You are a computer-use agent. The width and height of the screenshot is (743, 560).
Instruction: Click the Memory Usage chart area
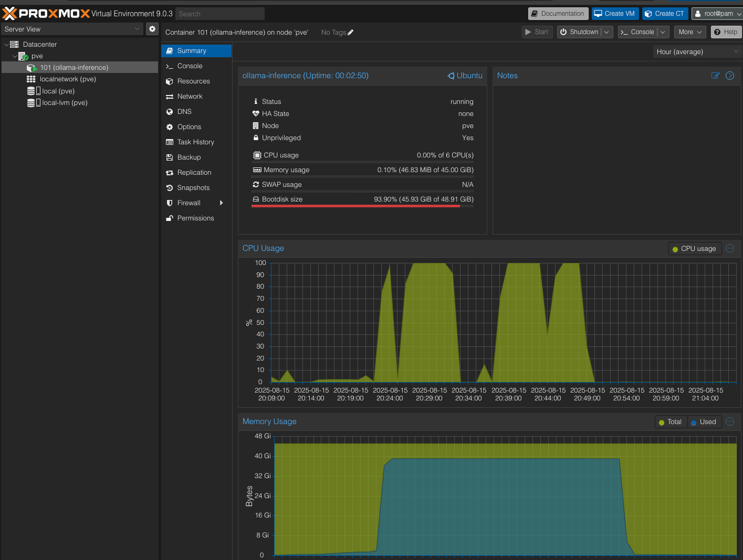pos(505,495)
